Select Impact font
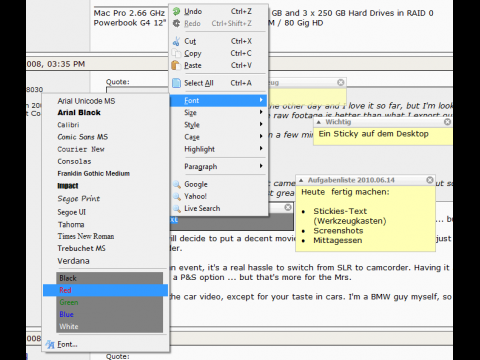The image size is (480, 360). click(x=105, y=186)
